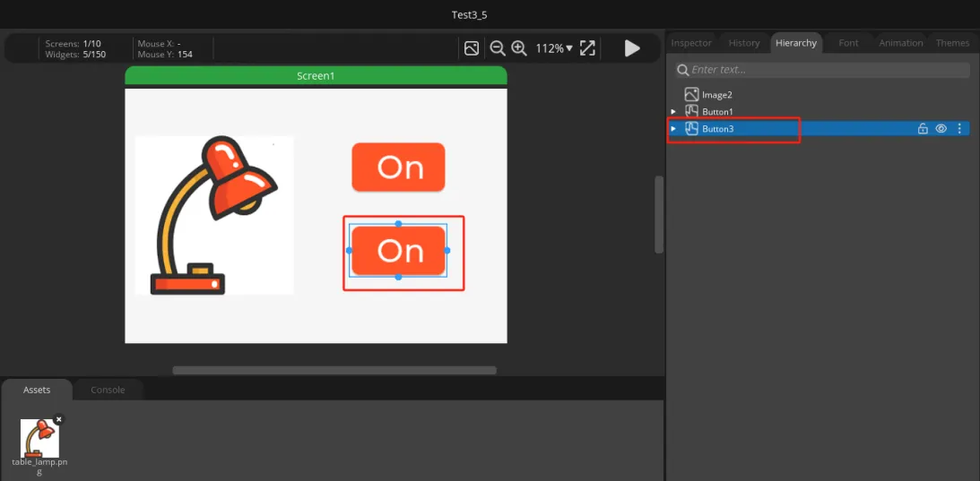This screenshot has height=481, width=980.
Task: Click the upper On button on canvas
Action: (398, 167)
